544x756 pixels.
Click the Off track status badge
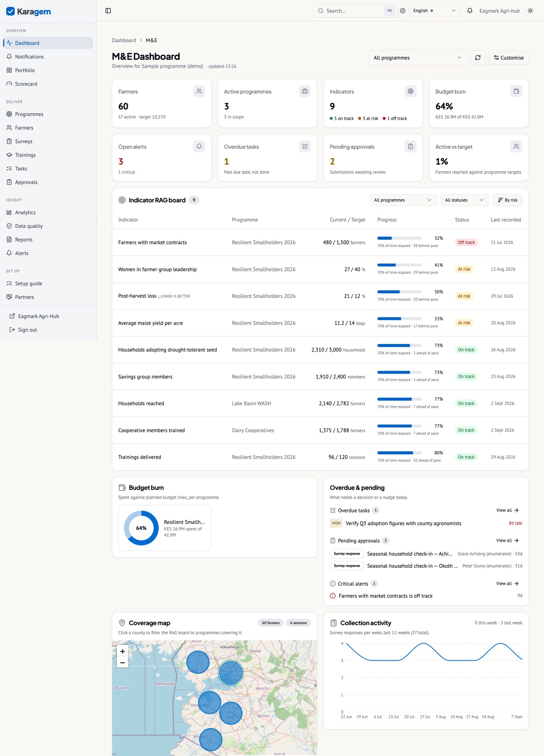(x=466, y=242)
